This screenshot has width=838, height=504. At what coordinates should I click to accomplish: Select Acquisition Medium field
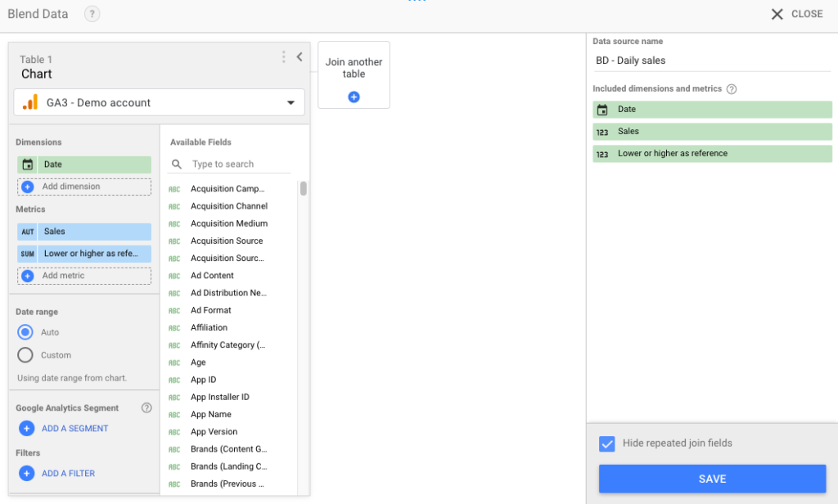coord(228,223)
